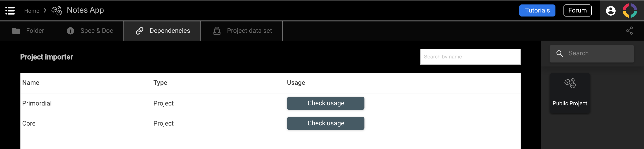This screenshot has height=149, width=644.
Task: Click the Notes App project icon
Action: click(x=57, y=10)
